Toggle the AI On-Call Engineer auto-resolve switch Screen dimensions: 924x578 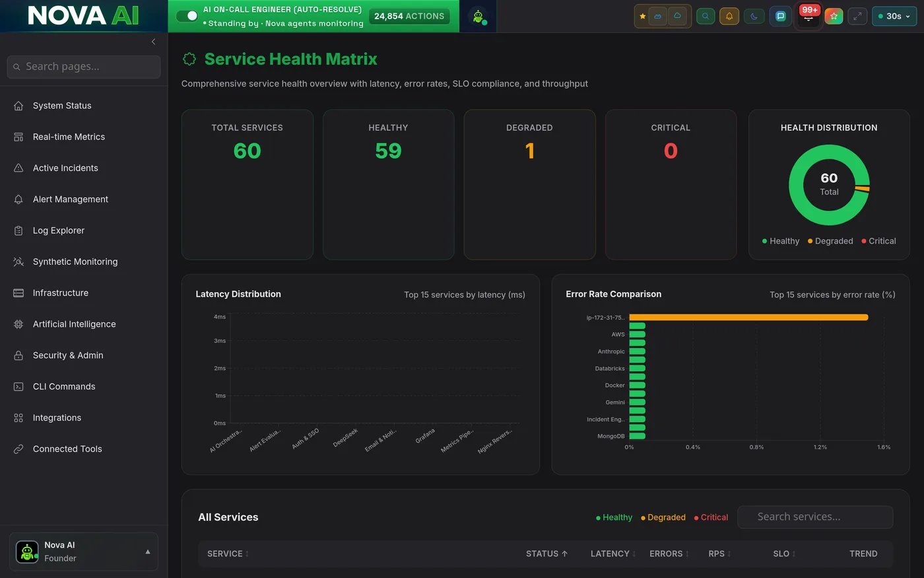click(x=187, y=16)
